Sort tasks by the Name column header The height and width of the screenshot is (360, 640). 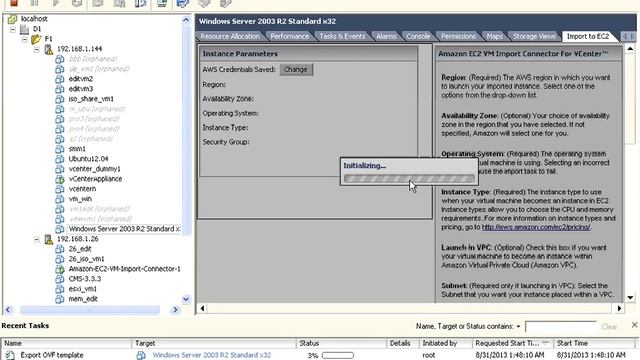point(67,343)
